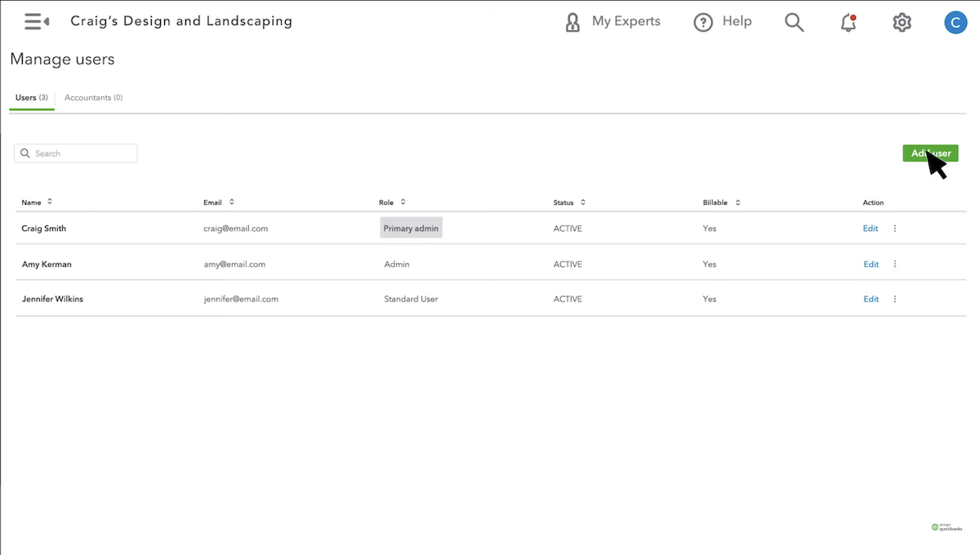Click Billable Yes in Jennifer Wilkins' row
Screen dimensions: 980x555
point(710,300)
